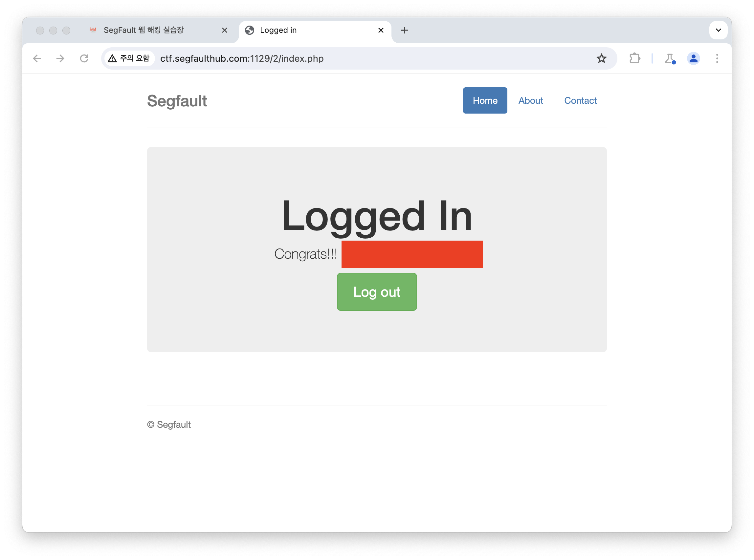The height and width of the screenshot is (560, 754).
Task: Reload the page with the refresh icon
Action: 84,58
